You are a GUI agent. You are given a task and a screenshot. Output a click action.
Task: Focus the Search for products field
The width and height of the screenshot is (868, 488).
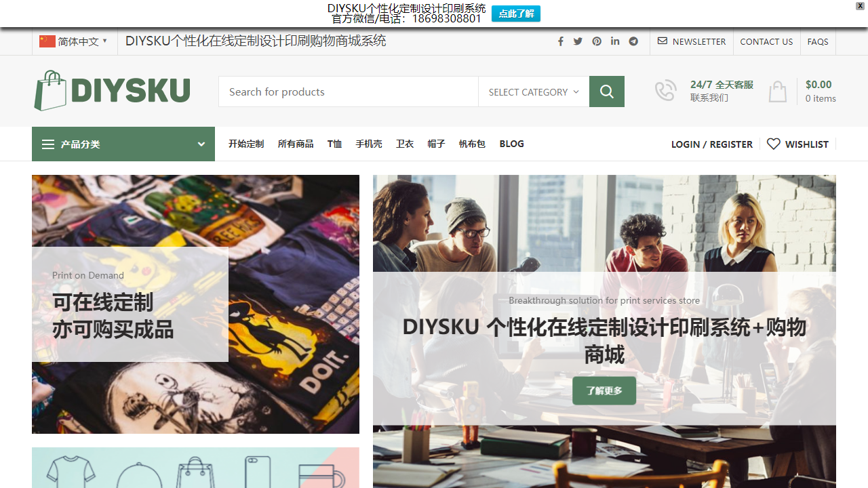point(349,91)
